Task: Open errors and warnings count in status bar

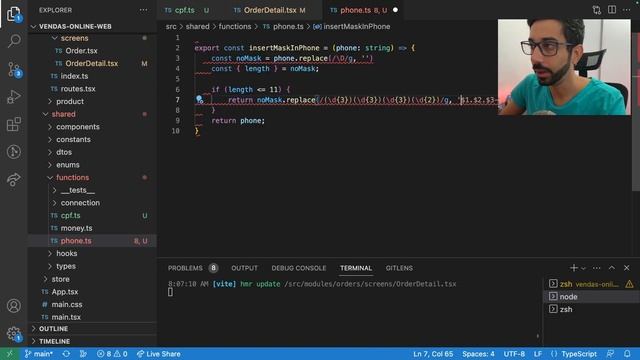Action: pyautogui.click(x=112, y=354)
